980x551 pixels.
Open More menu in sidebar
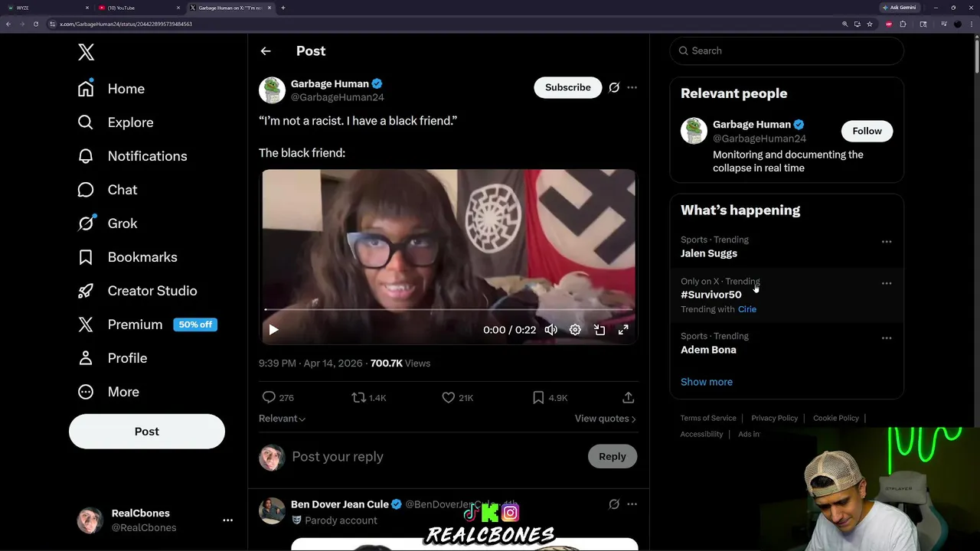[109, 392]
